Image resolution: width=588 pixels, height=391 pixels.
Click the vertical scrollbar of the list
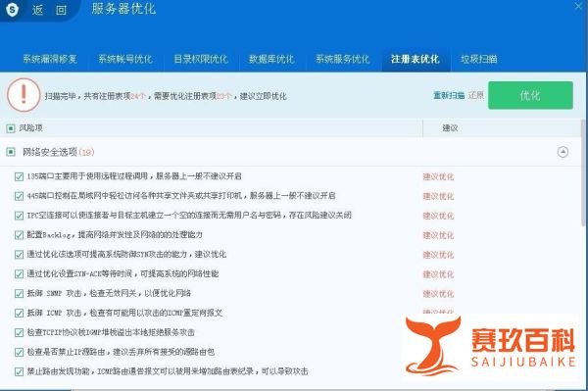point(583,172)
